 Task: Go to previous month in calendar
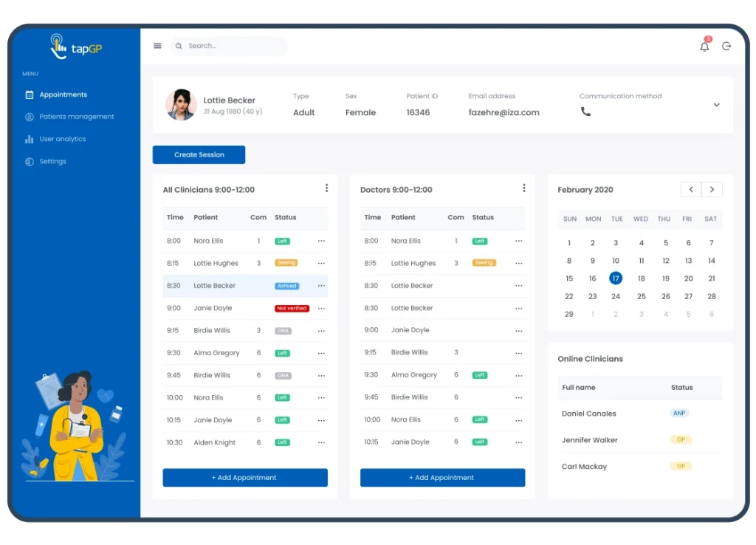click(691, 190)
